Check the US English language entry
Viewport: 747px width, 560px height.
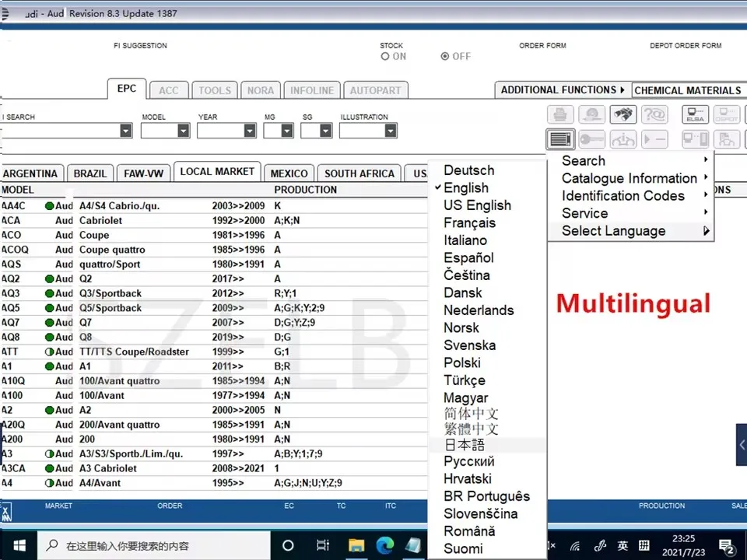coord(477,205)
